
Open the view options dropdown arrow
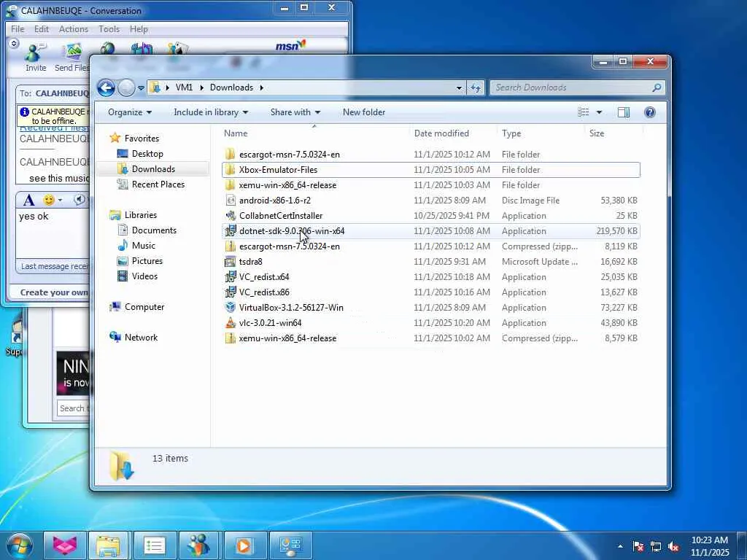[x=600, y=112]
